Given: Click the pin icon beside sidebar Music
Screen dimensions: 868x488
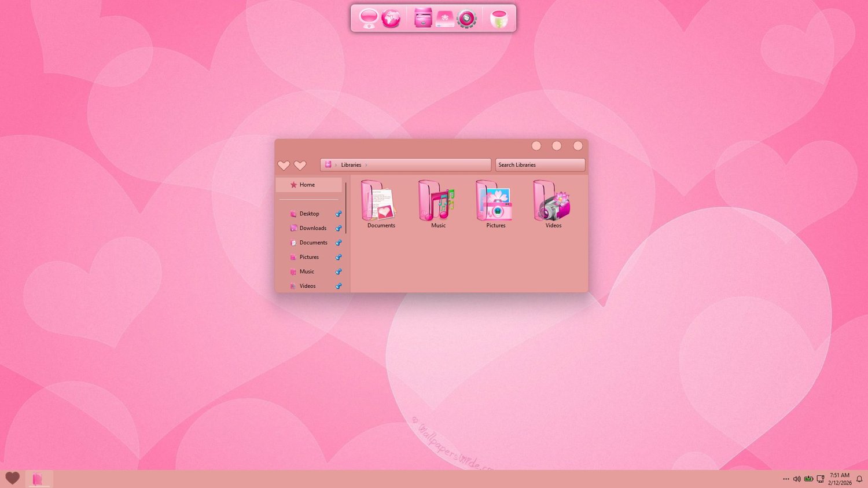Looking at the screenshot, I should (x=339, y=271).
